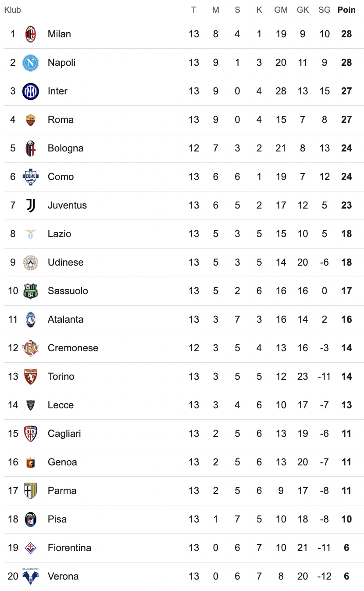
Task: Select the Udinese team name
Action: pos(65,263)
